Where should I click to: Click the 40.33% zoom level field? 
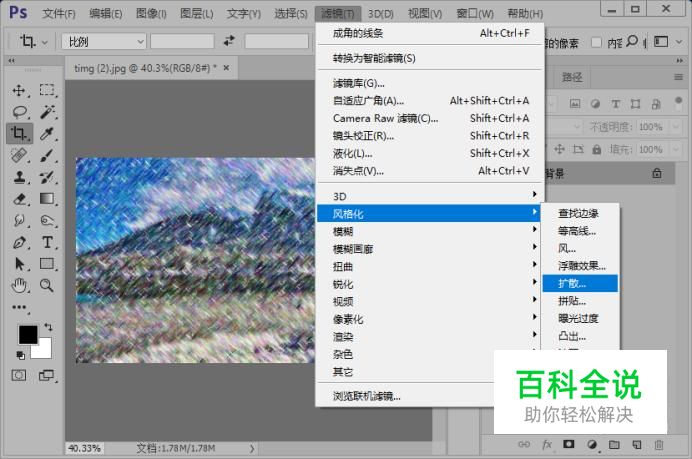[x=84, y=448]
